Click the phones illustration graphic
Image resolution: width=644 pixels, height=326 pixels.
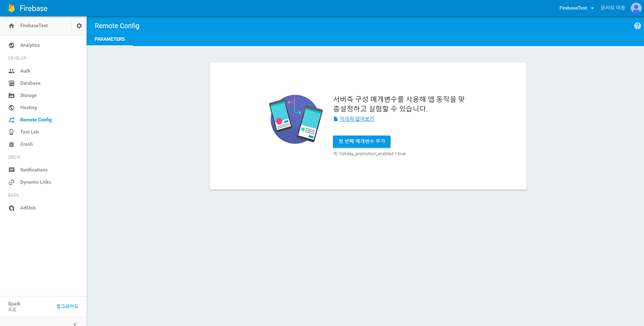click(x=296, y=119)
